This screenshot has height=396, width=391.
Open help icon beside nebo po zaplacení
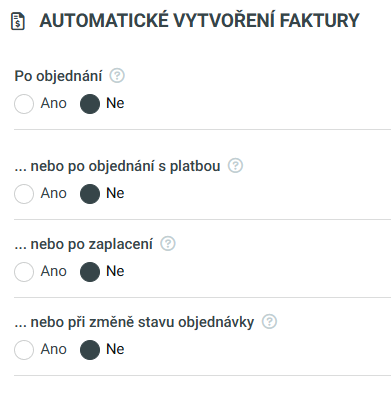pos(168,244)
